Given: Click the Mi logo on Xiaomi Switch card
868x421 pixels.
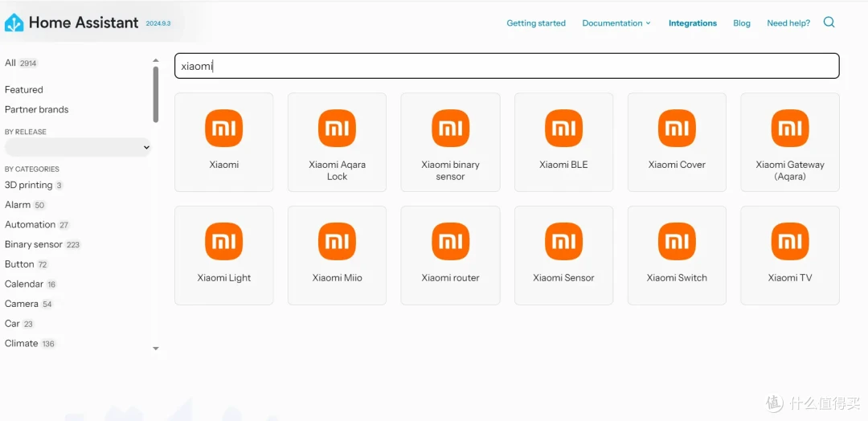Looking at the screenshot, I should point(677,241).
